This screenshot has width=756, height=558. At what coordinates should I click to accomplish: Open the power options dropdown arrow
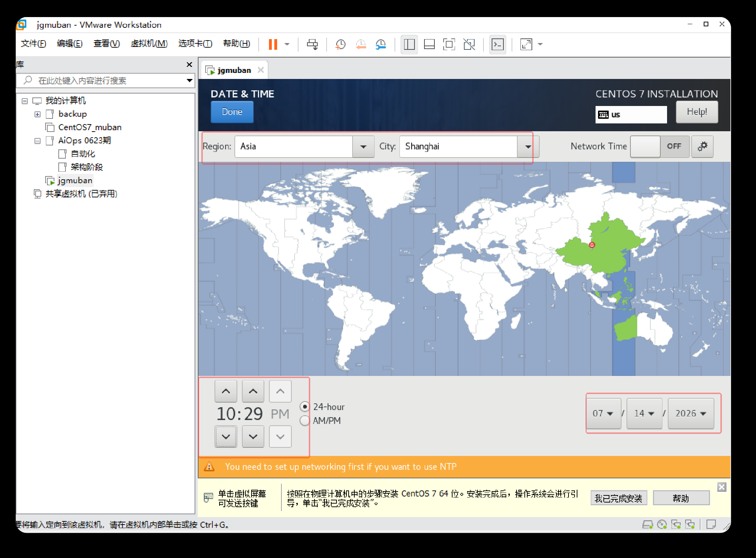pyautogui.click(x=287, y=44)
